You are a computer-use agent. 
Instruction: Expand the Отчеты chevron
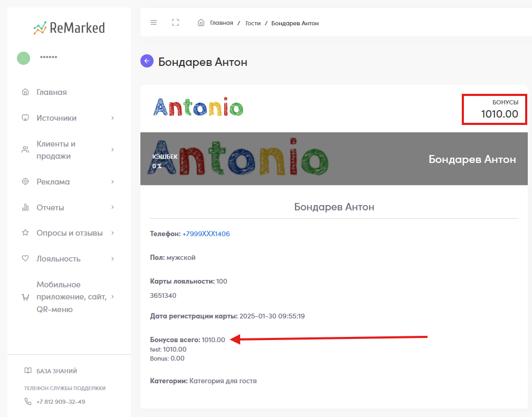click(112, 207)
